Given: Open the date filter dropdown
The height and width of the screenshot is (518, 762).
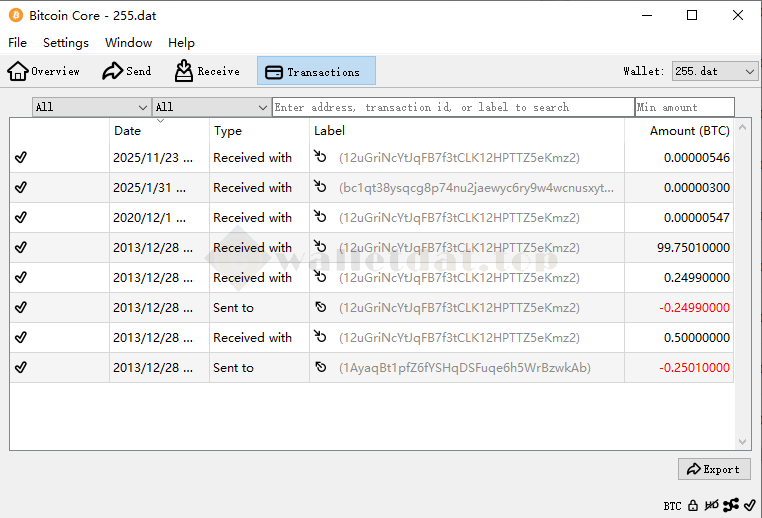Looking at the screenshot, I should (x=91, y=107).
